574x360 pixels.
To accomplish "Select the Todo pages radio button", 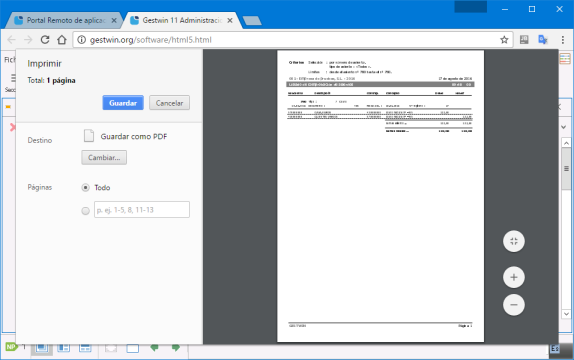I will 85,188.
